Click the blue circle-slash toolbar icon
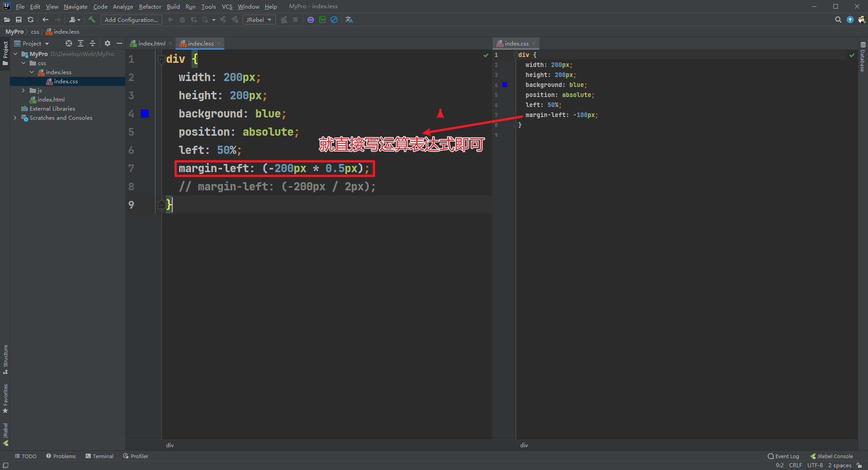The height and width of the screenshot is (470, 868). [334, 20]
